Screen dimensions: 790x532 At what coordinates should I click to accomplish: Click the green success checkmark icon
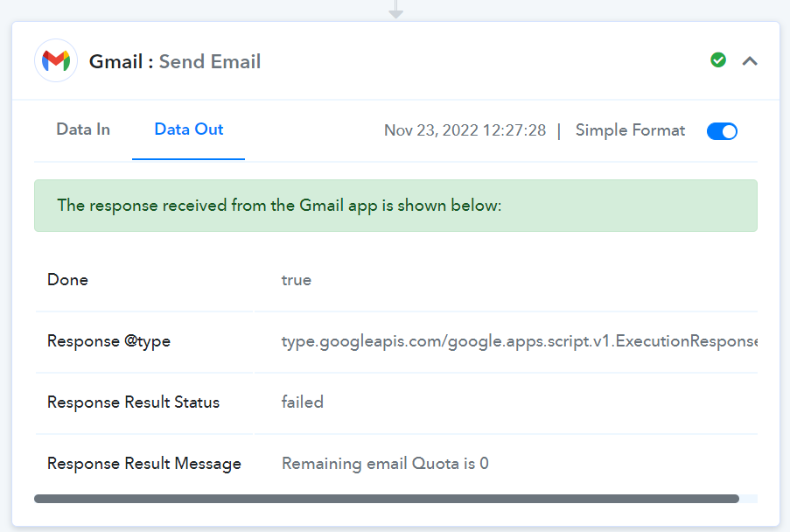718,60
